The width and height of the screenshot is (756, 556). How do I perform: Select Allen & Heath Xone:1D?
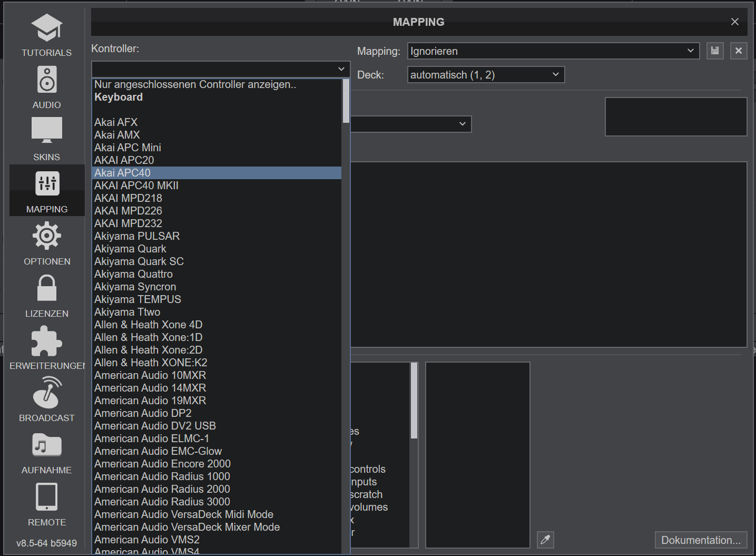point(217,337)
